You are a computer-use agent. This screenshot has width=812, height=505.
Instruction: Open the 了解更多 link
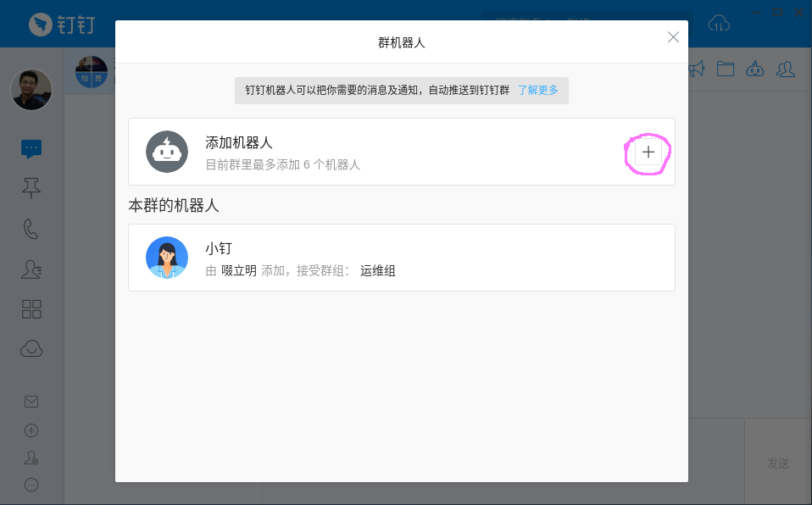[538, 90]
